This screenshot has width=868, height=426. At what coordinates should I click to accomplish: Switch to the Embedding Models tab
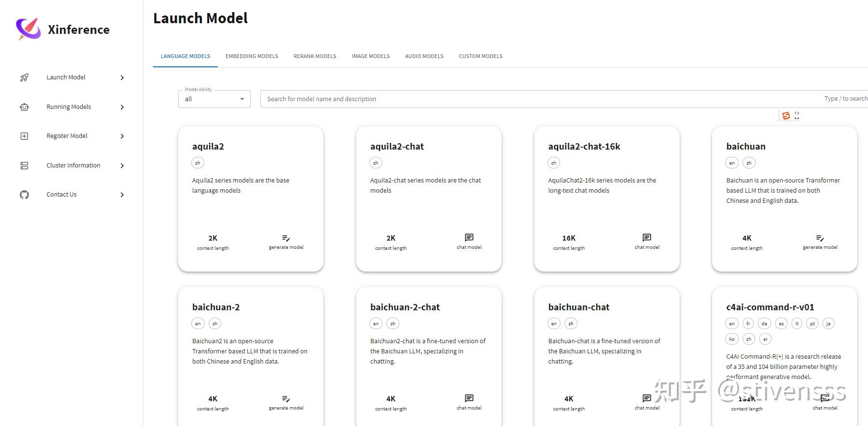252,56
